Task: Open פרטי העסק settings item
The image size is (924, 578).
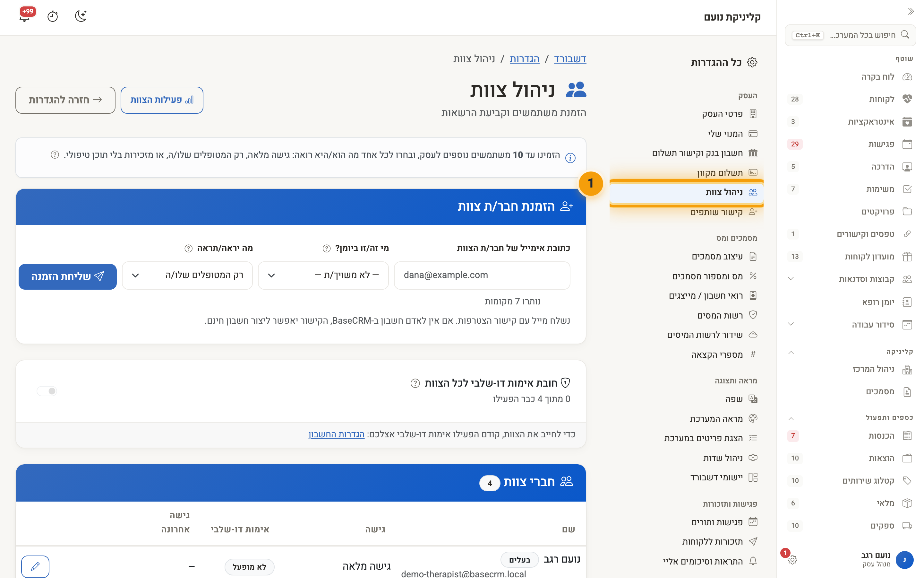Action: click(686, 114)
